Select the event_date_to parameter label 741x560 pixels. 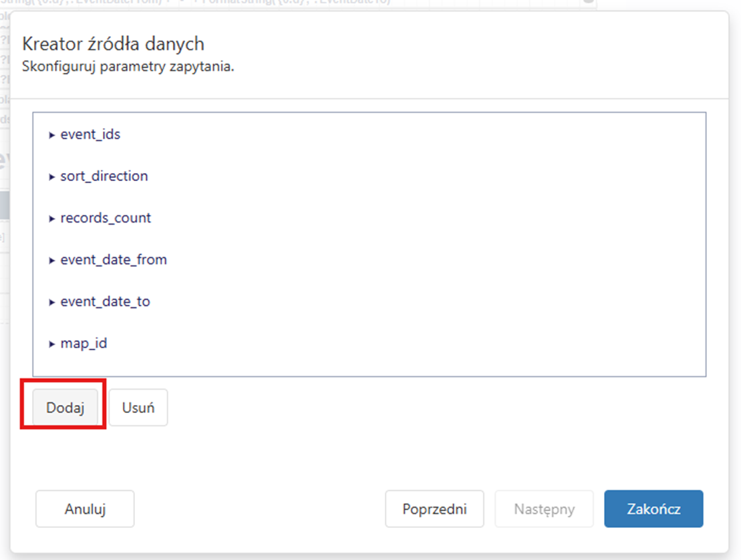tap(105, 302)
